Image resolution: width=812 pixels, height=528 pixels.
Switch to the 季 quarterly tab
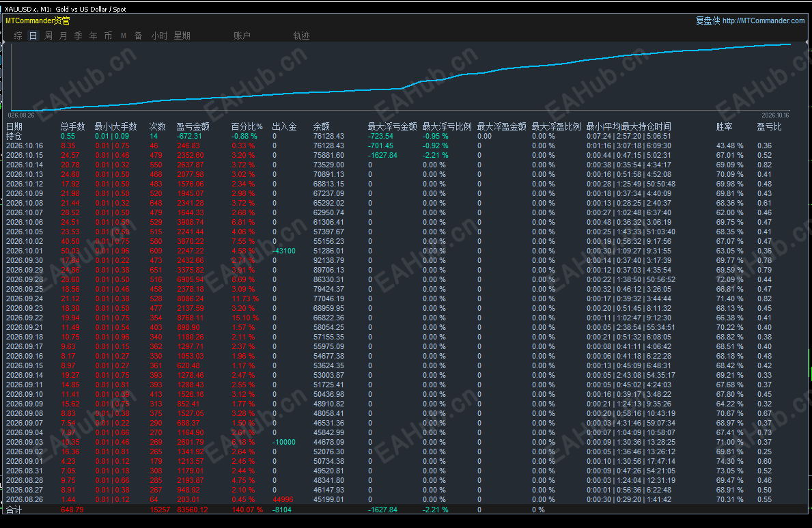tap(79, 36)
